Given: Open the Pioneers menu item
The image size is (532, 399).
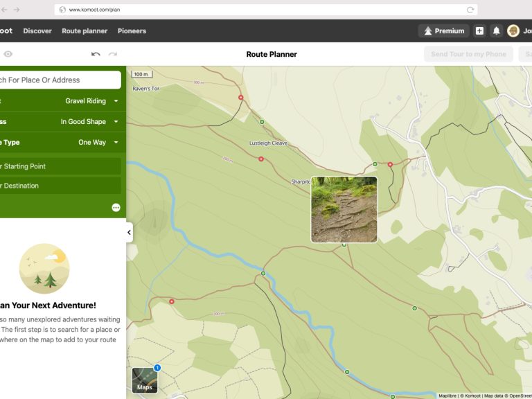Looking at the screenshot, I should (132, 31).
